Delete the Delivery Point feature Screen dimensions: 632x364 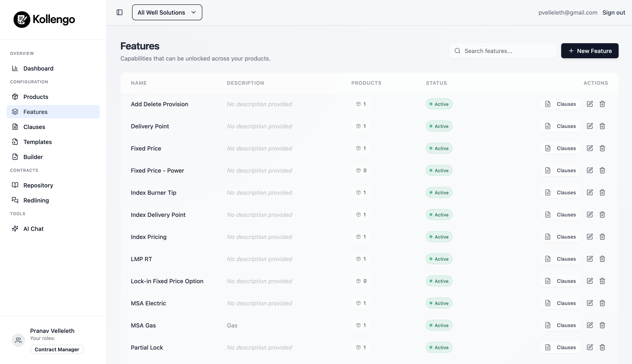pyautogui.click(x=602, y=126)
